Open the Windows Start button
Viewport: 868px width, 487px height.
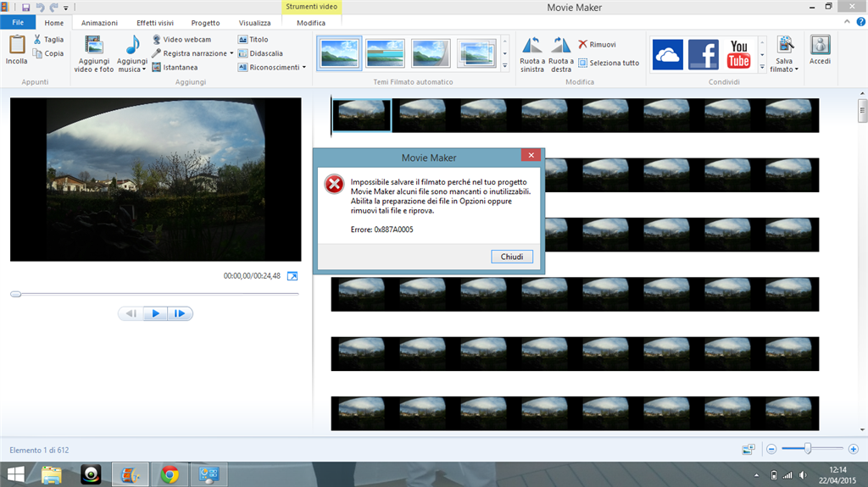16,474
